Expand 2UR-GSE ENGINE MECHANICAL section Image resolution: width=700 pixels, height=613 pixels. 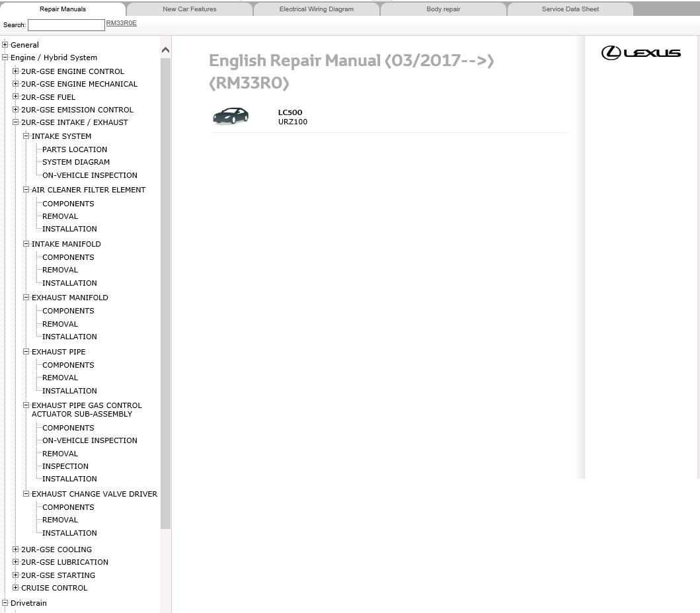click(16, 83)
